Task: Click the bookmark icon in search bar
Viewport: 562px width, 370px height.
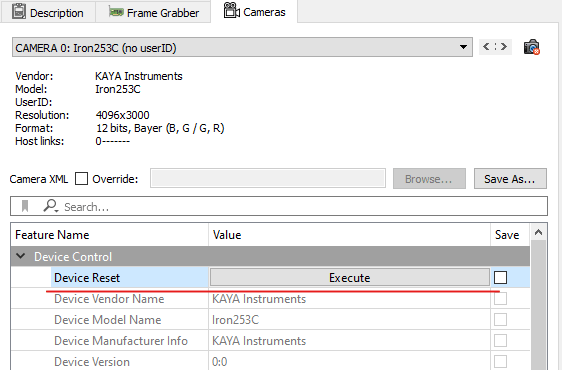Action: pos(25,206)
